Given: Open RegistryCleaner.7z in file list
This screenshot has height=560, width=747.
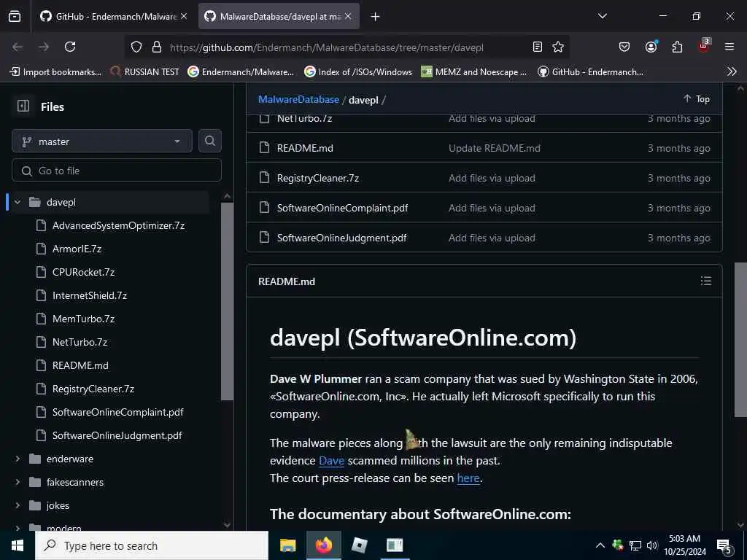Looking at the screenshot, I should click(x=318, y=178).
